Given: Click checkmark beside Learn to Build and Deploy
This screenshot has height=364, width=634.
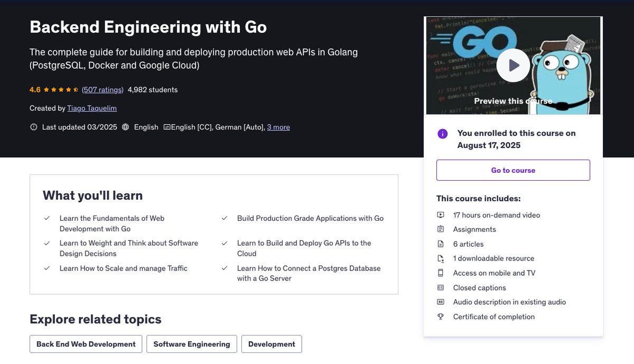Looking at the screenshot, I should [x=225, y=243].
